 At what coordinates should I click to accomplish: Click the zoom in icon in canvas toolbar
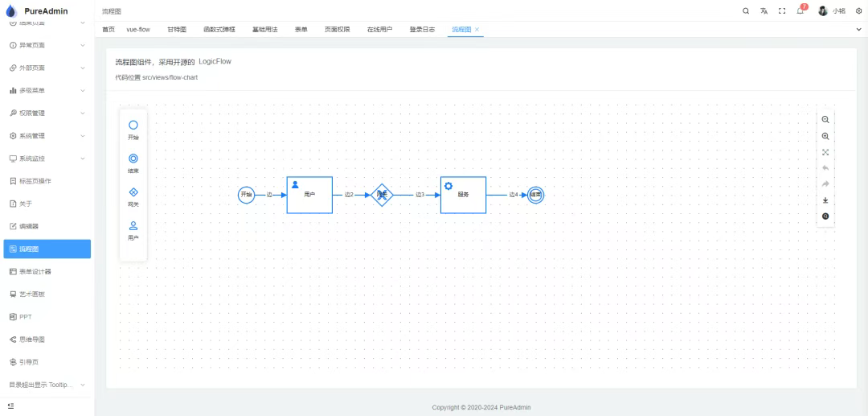click(x=825, y=136)
